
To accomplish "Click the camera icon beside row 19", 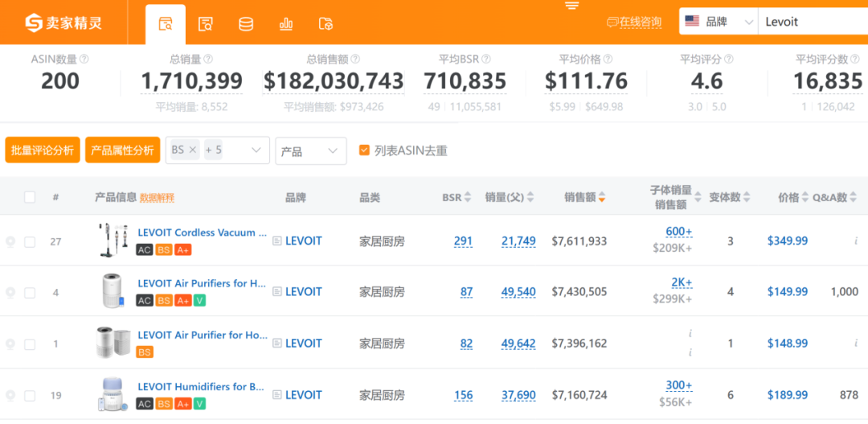I will [10, 396].
